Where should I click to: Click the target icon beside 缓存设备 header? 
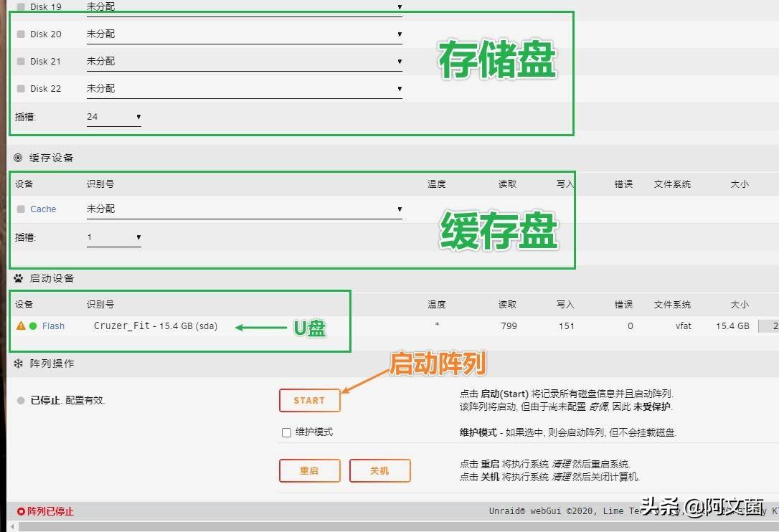[16, 157]
